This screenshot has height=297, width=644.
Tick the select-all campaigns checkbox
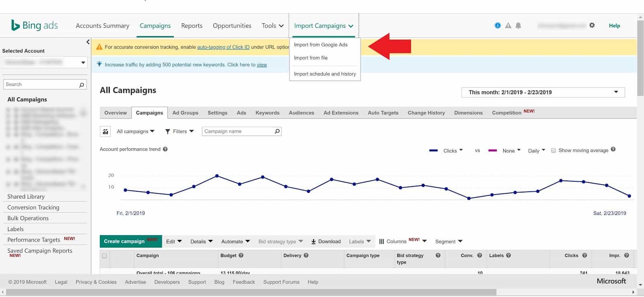pos(105,256)
